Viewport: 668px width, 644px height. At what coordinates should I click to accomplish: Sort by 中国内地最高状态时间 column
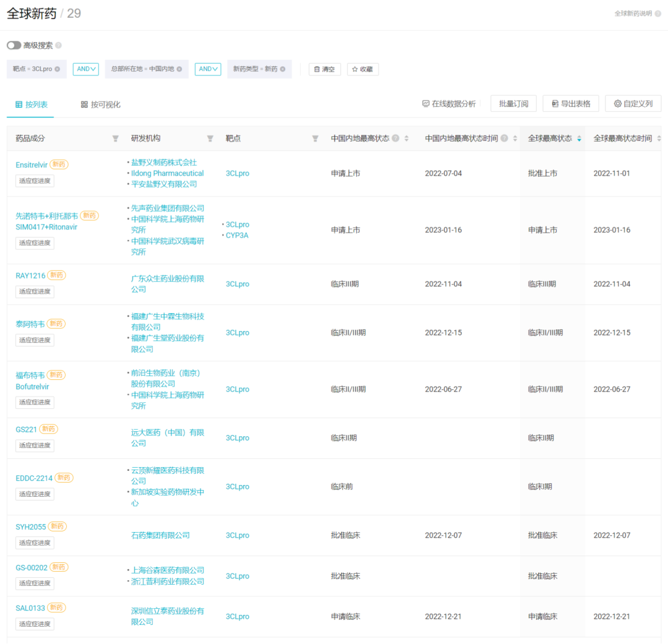click(x=515, y=139)
